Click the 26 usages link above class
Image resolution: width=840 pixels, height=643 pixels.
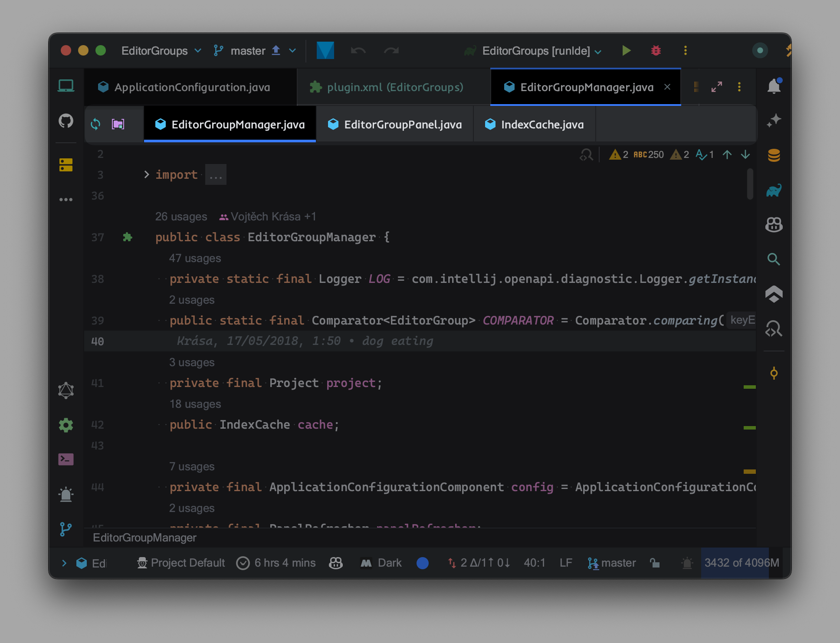click(181, 217)
